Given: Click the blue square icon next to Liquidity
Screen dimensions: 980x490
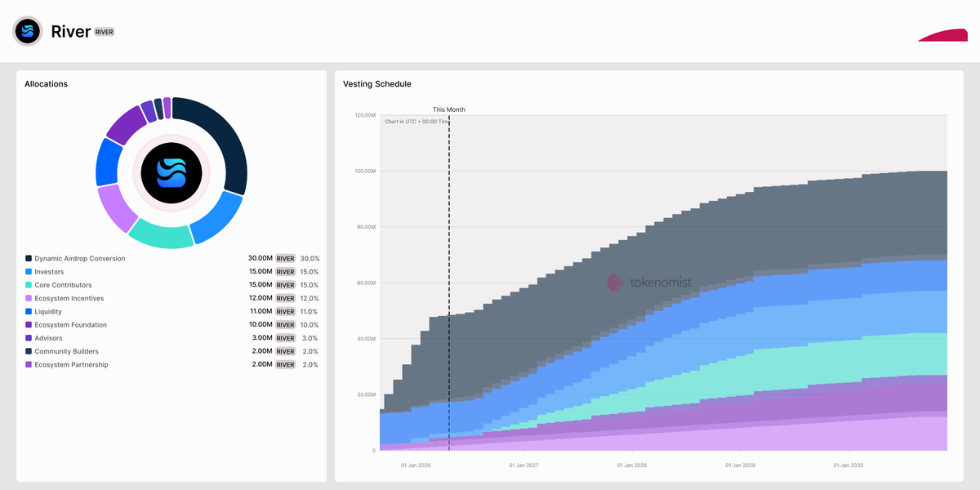Looking at the screenshot, I should [28, 311].
